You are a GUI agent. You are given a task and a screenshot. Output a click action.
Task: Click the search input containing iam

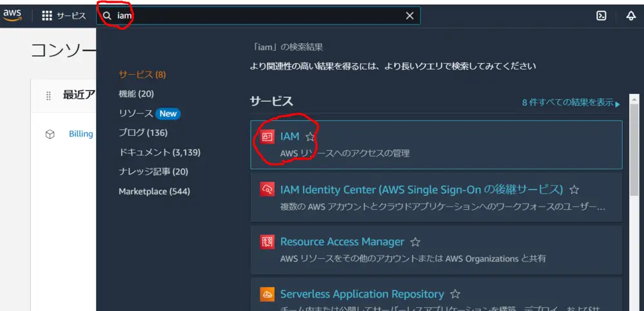[259, 15]
